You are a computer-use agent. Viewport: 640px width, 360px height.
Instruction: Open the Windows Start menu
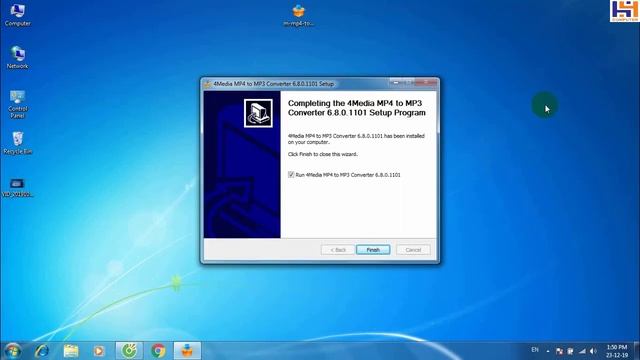tap(12, 351)
